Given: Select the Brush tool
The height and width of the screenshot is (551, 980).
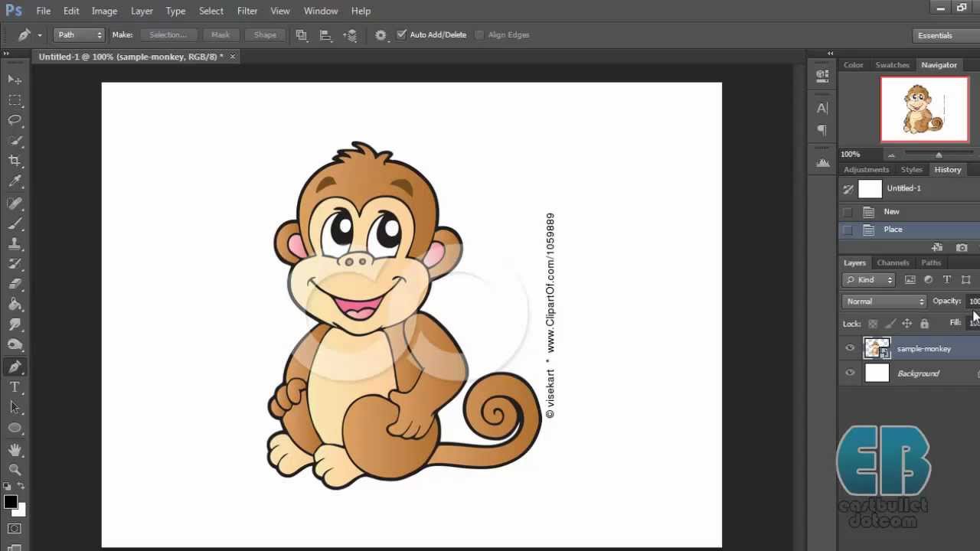Looking at the screenshot, I should point(15,224).
